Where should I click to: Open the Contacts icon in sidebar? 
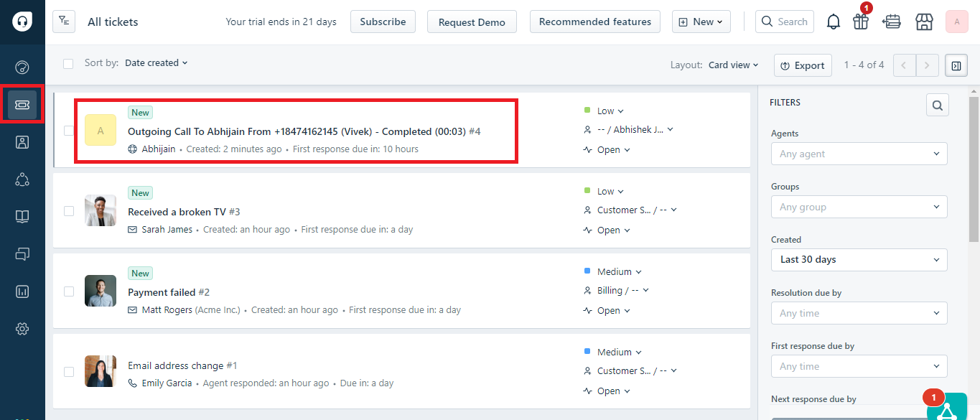point(22,141)
